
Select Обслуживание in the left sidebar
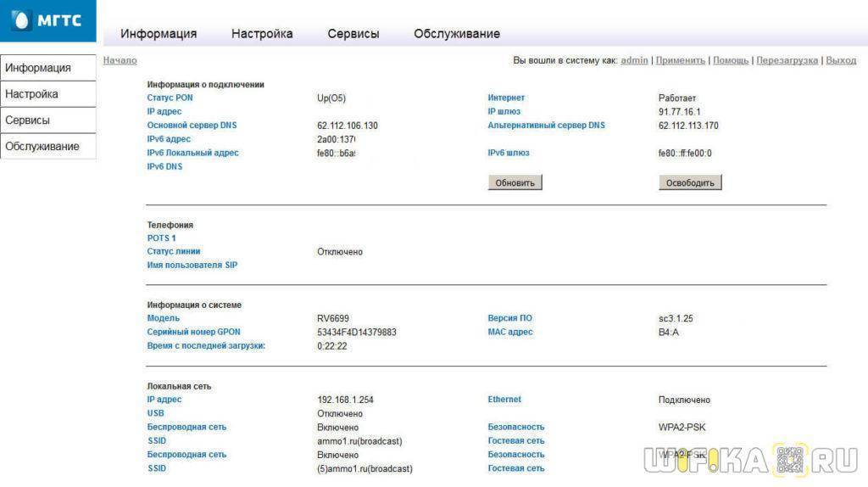(42, 147)
